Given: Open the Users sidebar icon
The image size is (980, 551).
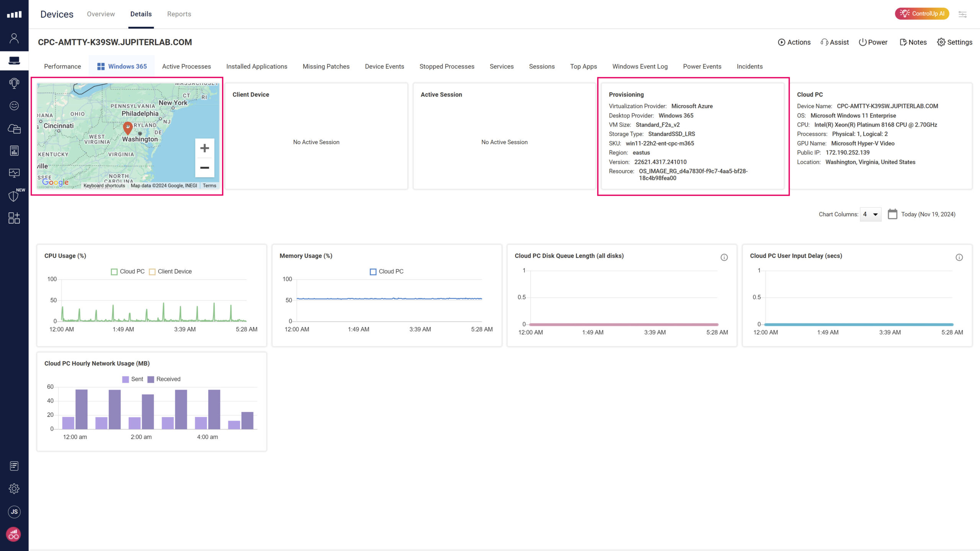Looking at the screenshot, I should point(14,38).
